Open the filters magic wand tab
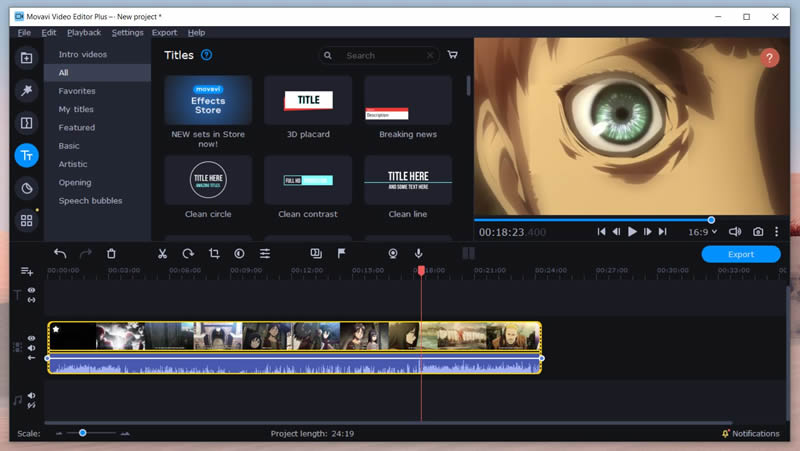The height and width of the screenshot is (451, 800). [27, 90]
